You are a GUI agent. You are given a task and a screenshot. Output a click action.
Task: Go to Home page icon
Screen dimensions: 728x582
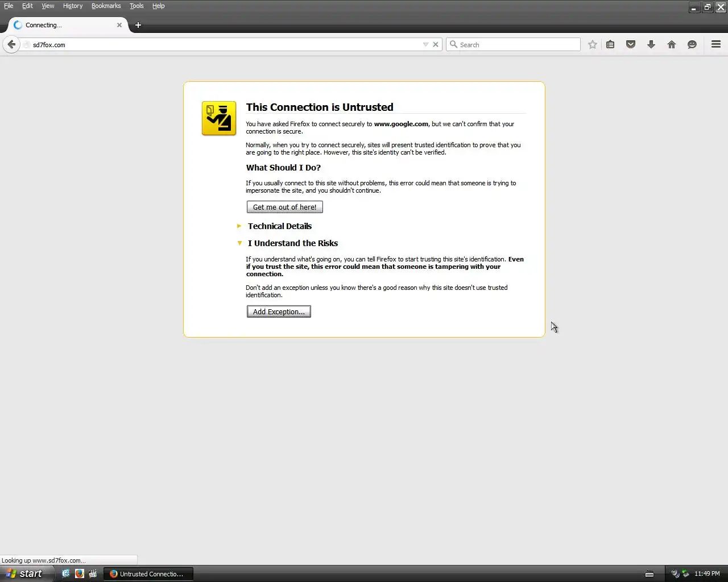672,44
